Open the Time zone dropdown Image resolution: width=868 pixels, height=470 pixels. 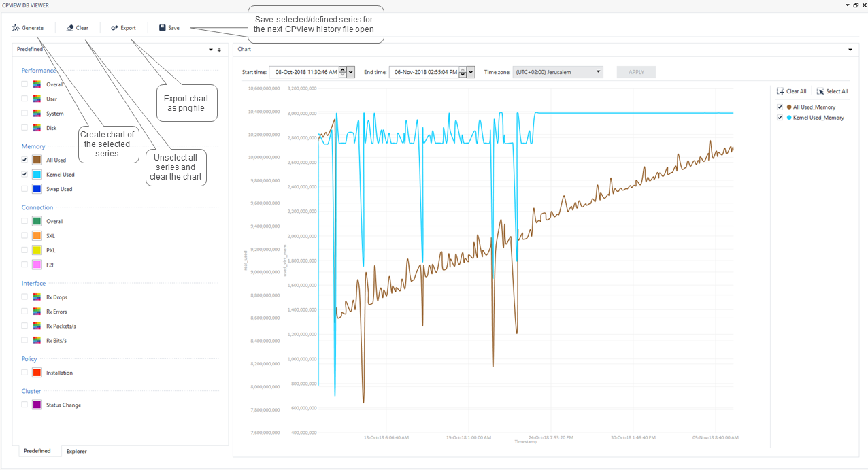pos(597,71)
